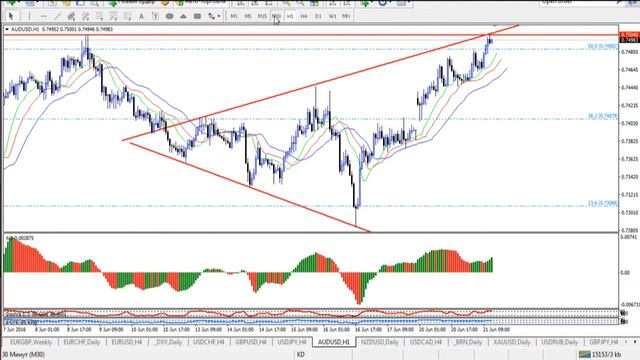Click the 50.0 Fibonacci level label
Screen dimensions: 640x360
[x=602, y=47]
